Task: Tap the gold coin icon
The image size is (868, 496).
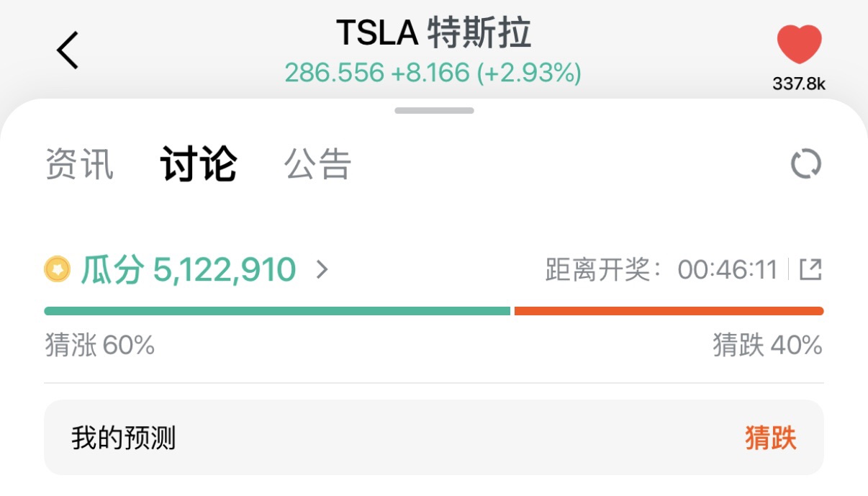Action: pos(58,270)
